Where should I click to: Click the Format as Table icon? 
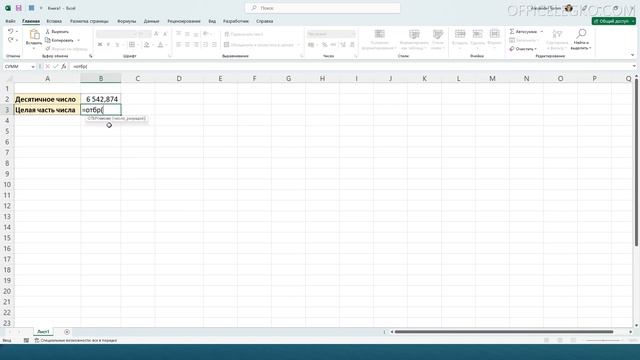414,34
